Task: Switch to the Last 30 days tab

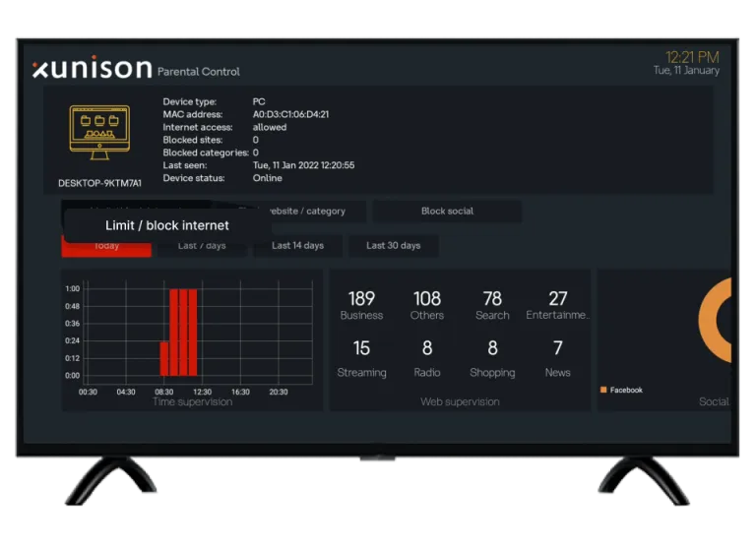Action: [394, 246]
